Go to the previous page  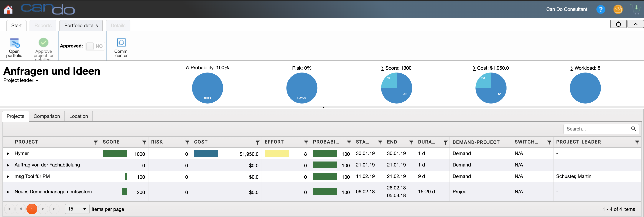pyautogui.click(x=21, y=209)
